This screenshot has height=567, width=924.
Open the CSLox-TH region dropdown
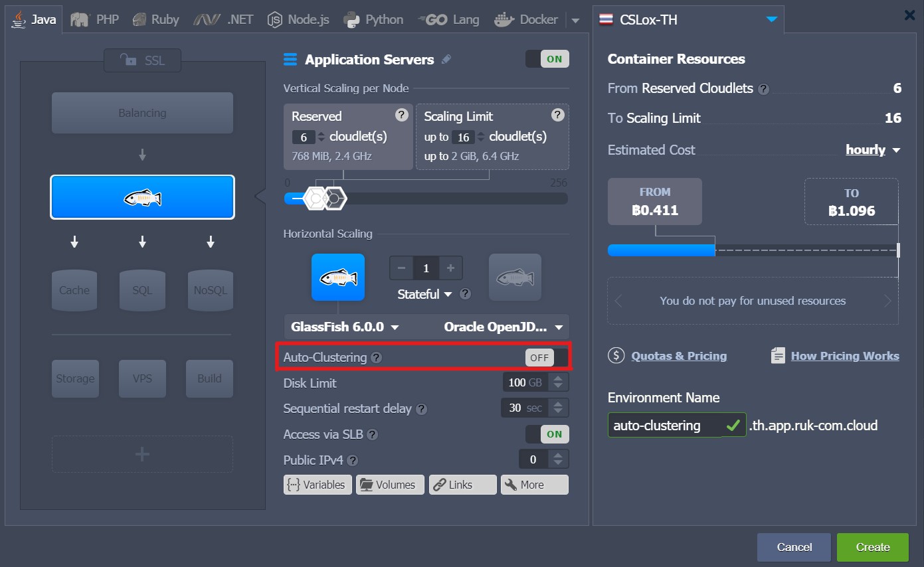pyautogui.click(x=688, y=19)
